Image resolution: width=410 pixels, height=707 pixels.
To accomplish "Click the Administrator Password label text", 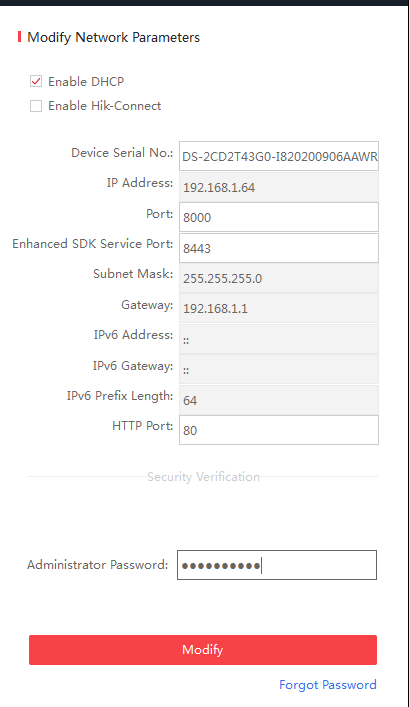I will [x=98, y=565].
